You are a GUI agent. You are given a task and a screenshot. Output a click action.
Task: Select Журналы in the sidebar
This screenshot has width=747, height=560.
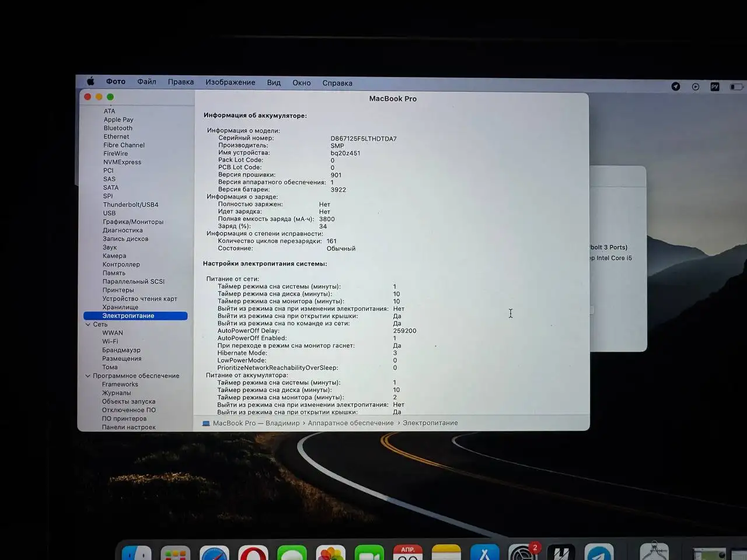(x=117, y=393)
